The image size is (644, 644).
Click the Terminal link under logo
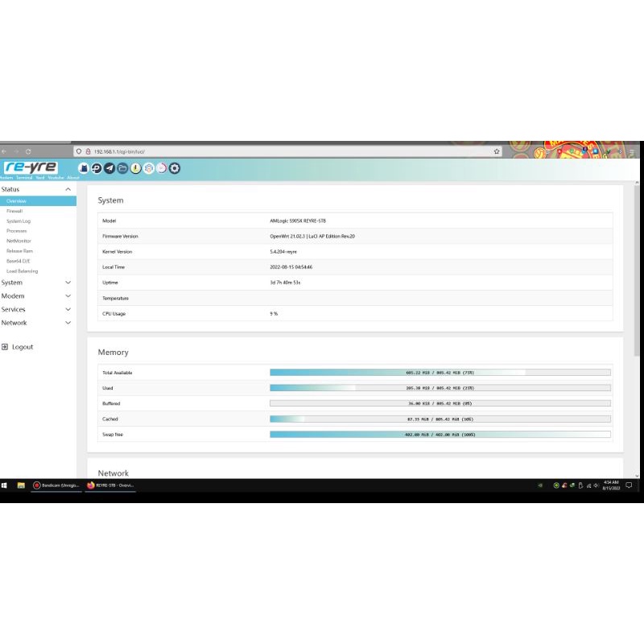point(24,178)
